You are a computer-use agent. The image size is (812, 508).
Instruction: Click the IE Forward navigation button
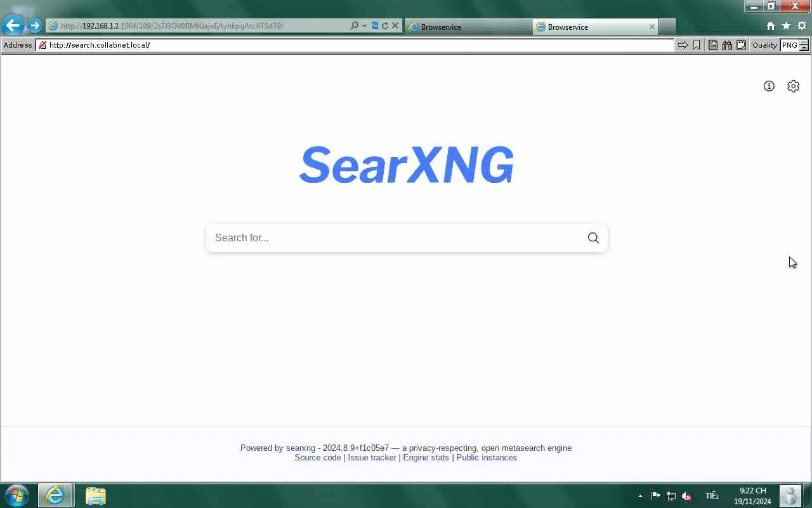(x=34, y=26)
